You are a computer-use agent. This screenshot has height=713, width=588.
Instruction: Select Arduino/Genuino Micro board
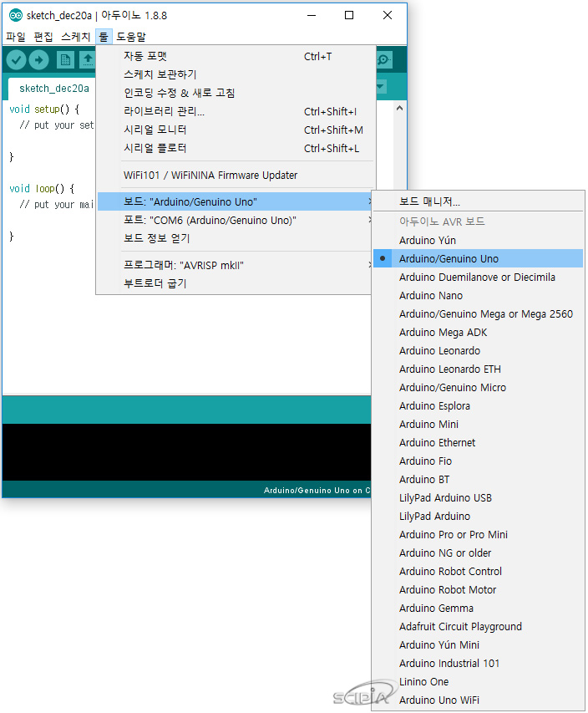pos(478,387)
